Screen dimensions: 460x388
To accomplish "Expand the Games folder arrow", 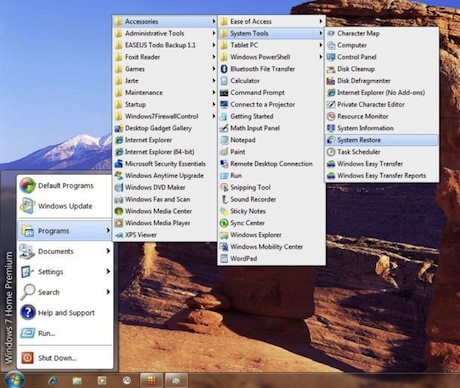I will [x=213, y=69].
